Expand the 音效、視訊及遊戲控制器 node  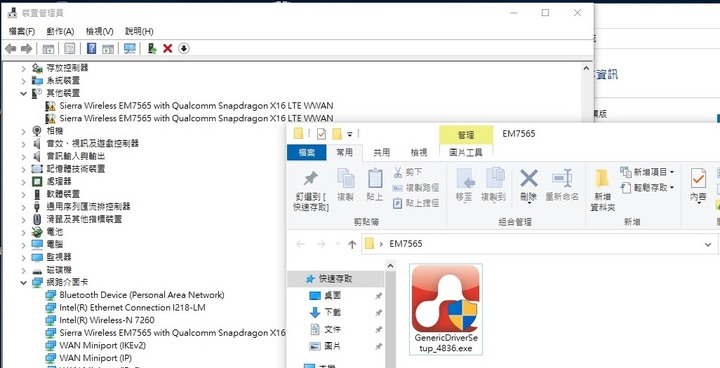tap(23, 144)
